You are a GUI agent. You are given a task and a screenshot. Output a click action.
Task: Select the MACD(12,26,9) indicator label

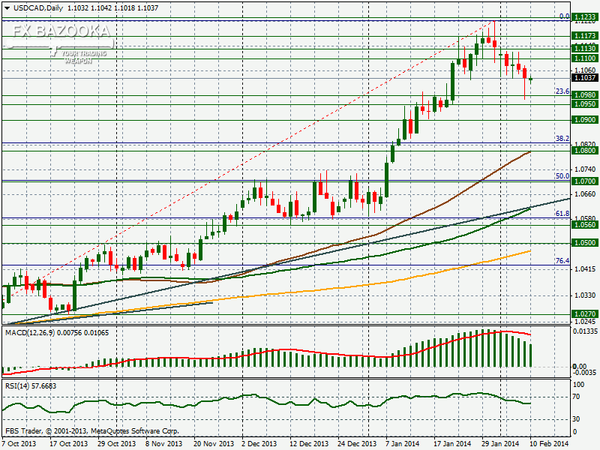[30, 333]
